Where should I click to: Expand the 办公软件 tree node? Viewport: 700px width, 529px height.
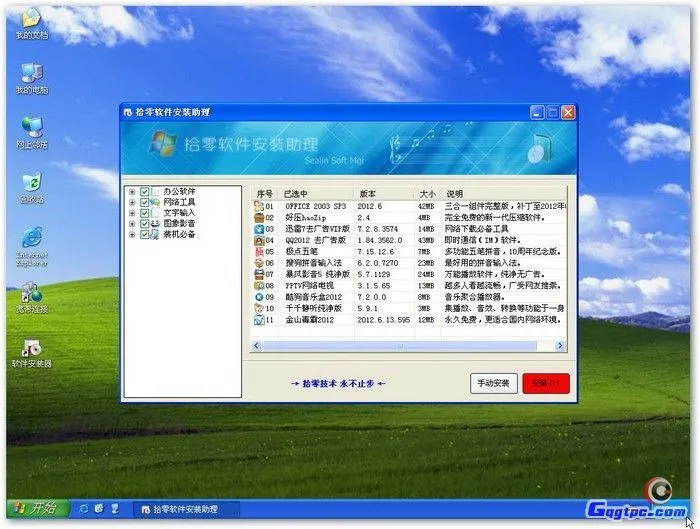[132, 192]
